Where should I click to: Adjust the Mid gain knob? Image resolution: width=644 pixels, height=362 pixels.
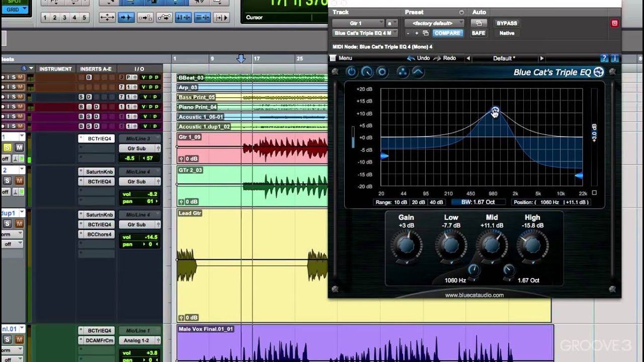point(492,246)
